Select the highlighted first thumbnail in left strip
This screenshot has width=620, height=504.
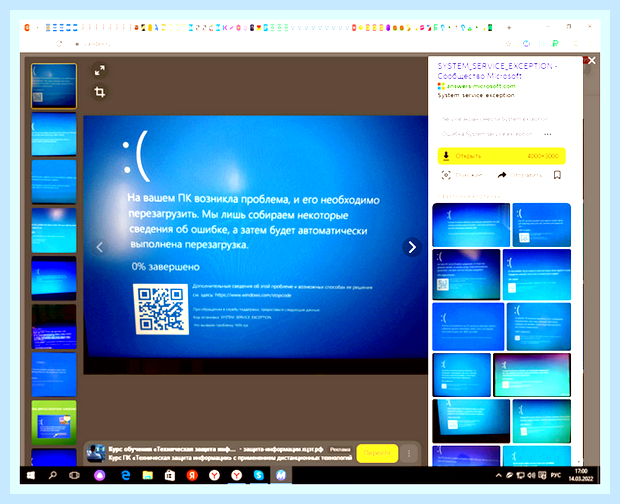pos(54,86)
